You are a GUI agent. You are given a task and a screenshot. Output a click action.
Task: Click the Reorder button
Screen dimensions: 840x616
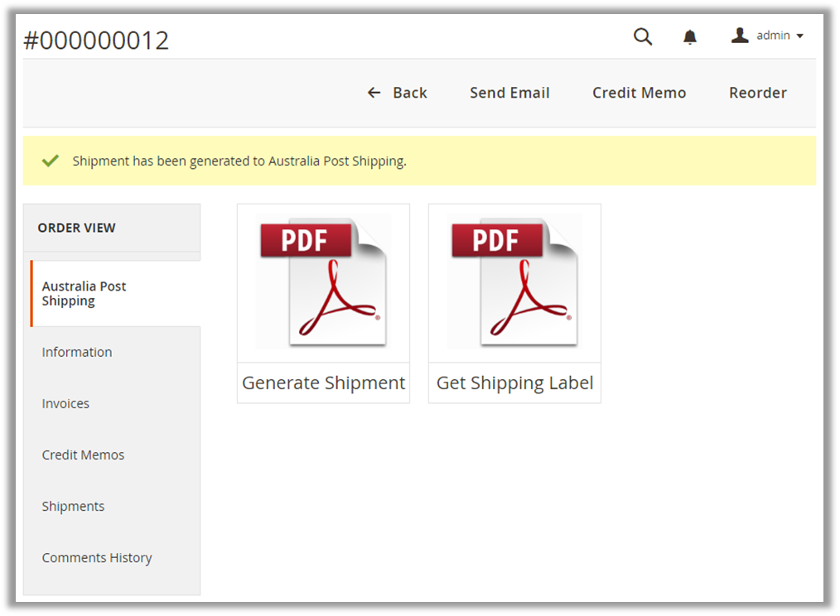tap(757, 93)
